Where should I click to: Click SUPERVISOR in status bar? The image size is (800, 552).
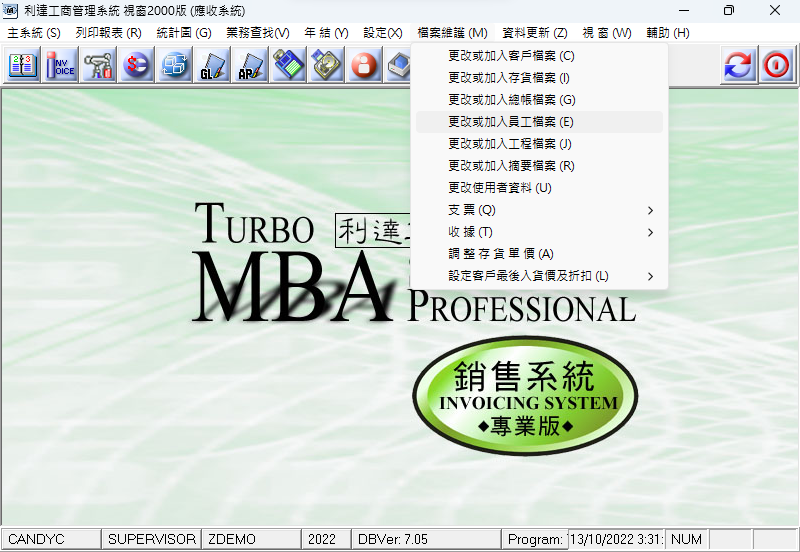coord(152,539)
